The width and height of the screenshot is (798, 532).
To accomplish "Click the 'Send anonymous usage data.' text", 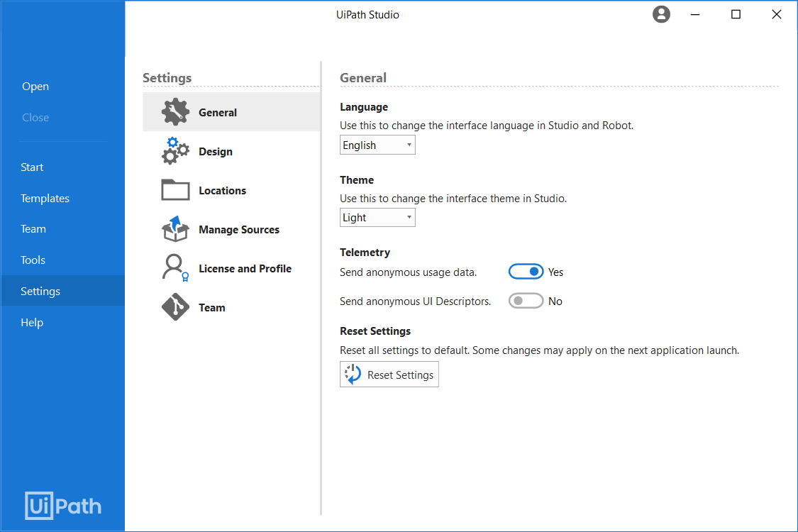I will 408,272.
